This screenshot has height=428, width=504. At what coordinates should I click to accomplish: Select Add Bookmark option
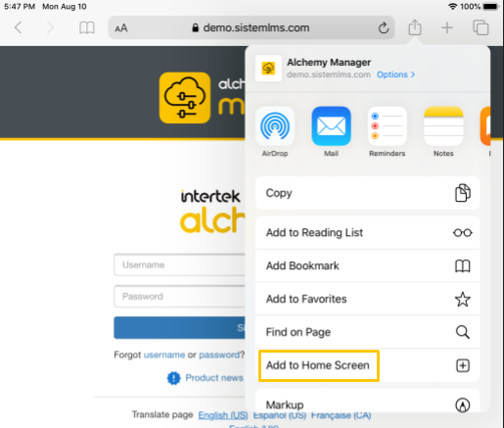click(x=368, y=265)
